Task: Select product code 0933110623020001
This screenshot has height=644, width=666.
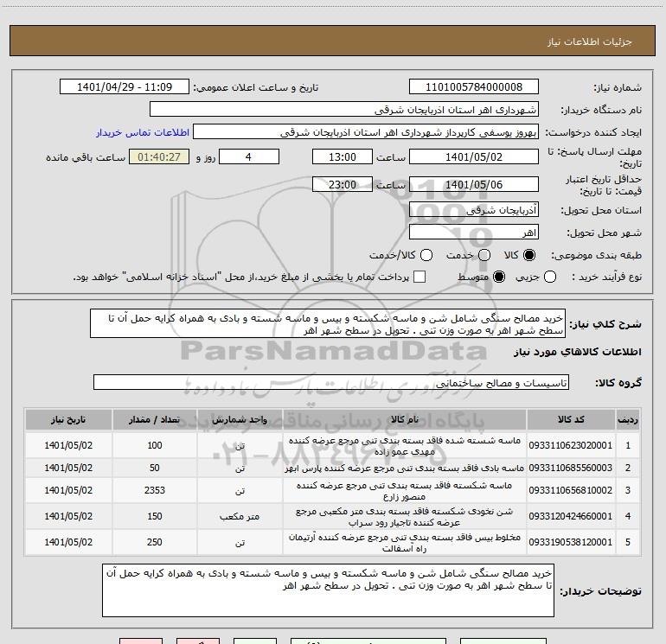Action: click(571, 445)
